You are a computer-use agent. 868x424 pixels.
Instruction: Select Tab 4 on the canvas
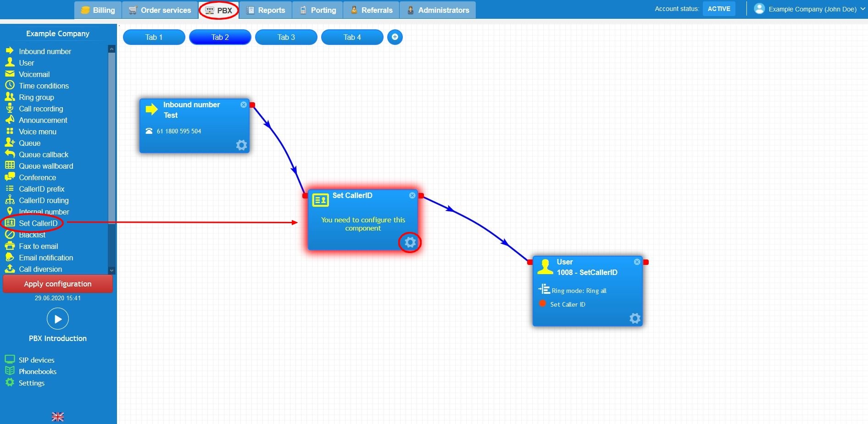352,37
